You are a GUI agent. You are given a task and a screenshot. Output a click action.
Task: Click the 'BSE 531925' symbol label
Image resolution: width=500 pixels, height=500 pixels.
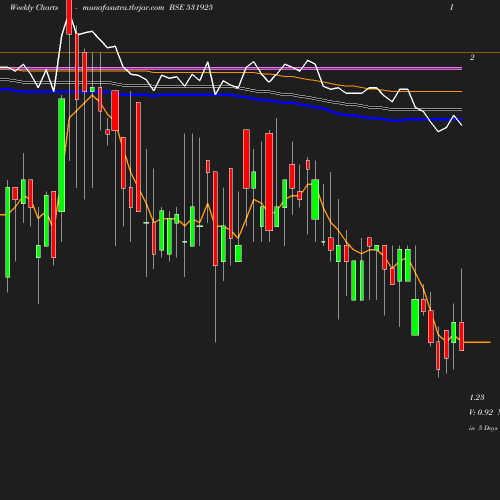(x=191, y=7)
